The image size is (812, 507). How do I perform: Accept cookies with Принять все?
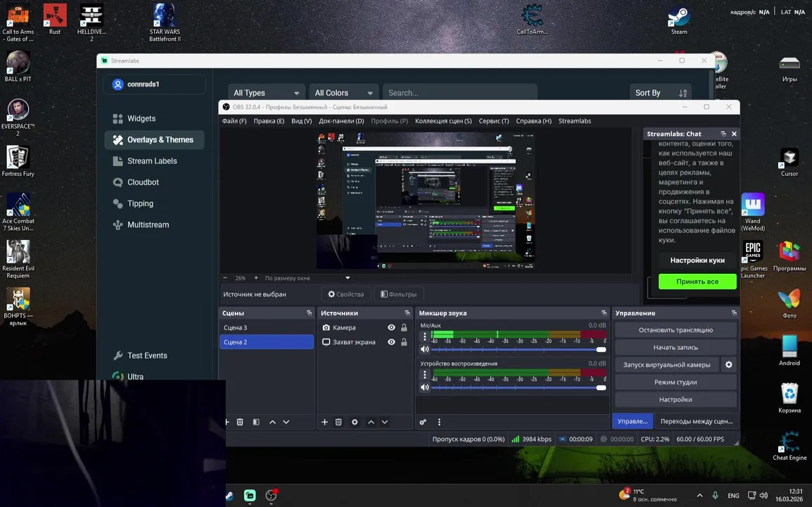697,282
